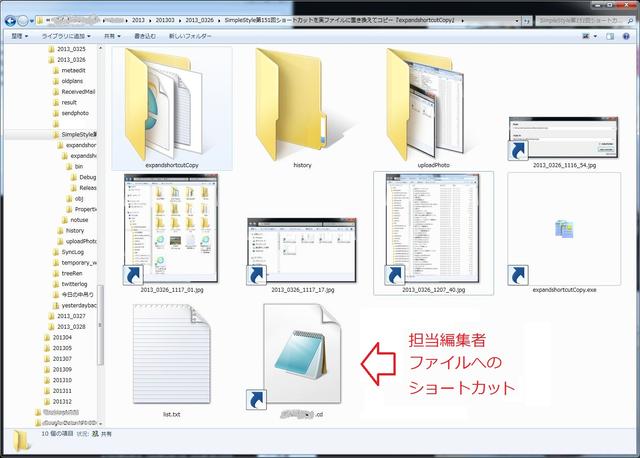Select 2013_0326_1117_17.jpg shortcut thumbnail
The image size is (640, 458).
tap(302, 250)
